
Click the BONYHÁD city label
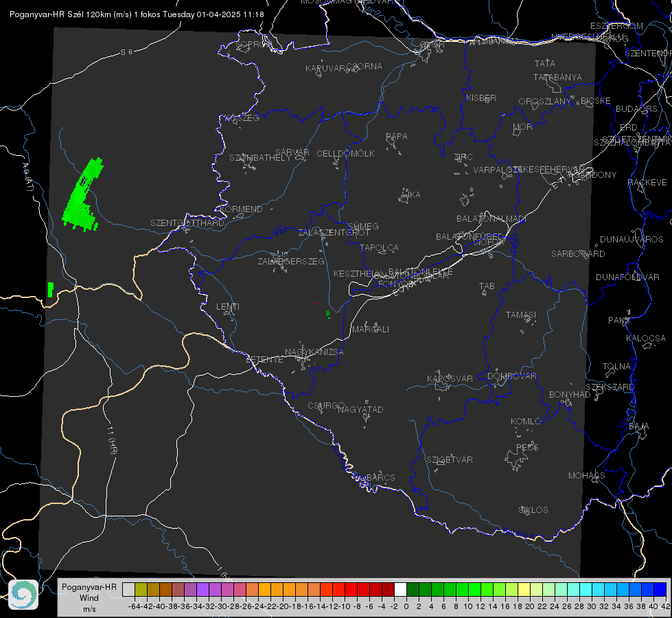(570, 395)
